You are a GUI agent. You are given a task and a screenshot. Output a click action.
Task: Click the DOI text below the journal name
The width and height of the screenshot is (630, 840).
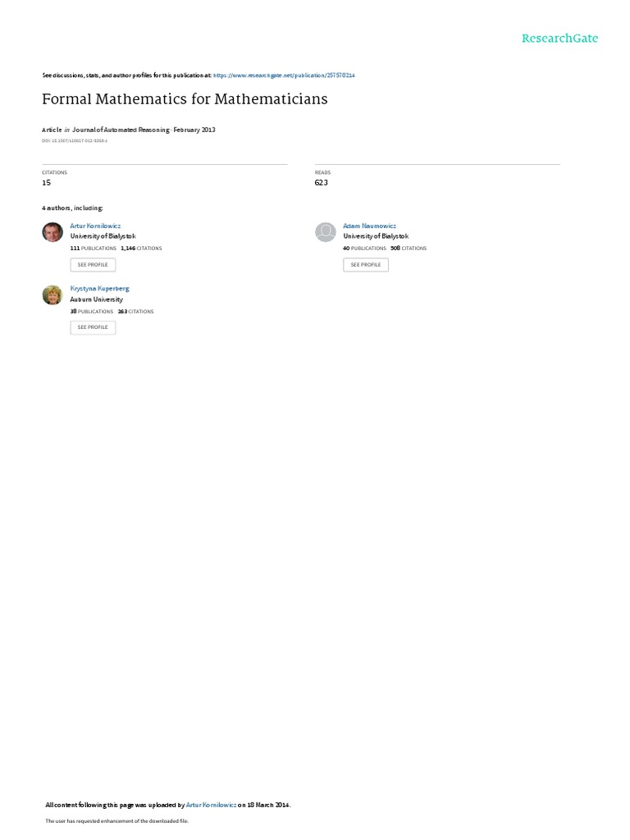coord(75,141)
